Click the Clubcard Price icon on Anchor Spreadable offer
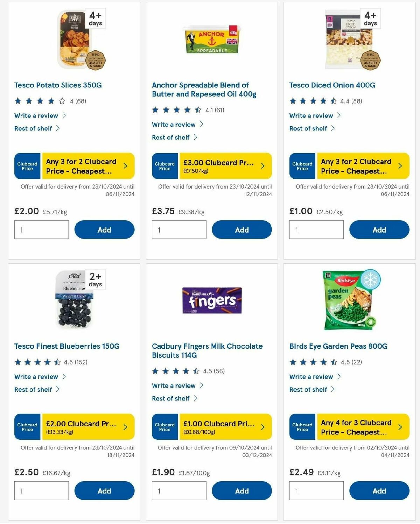 164,166
